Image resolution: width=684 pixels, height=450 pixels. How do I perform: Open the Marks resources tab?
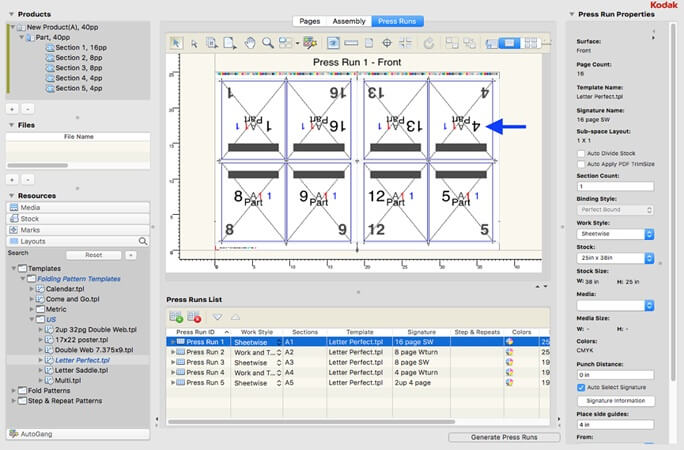click(x=78, y=230)
